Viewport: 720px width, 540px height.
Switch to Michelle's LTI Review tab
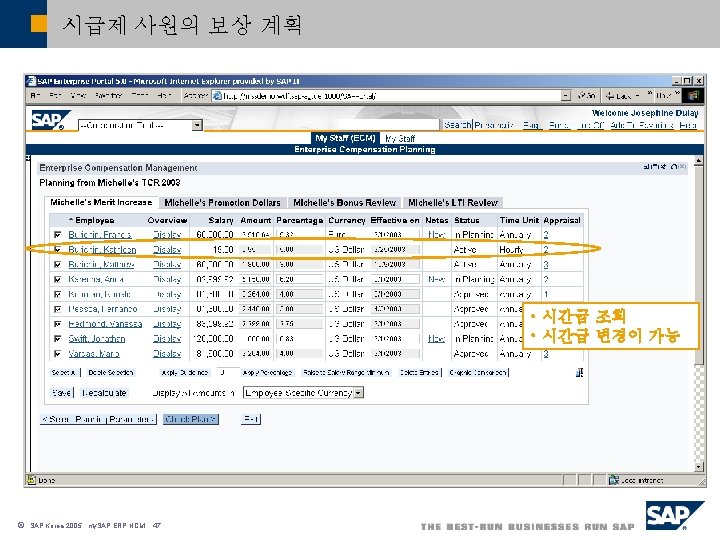click(x=453, y=202)
